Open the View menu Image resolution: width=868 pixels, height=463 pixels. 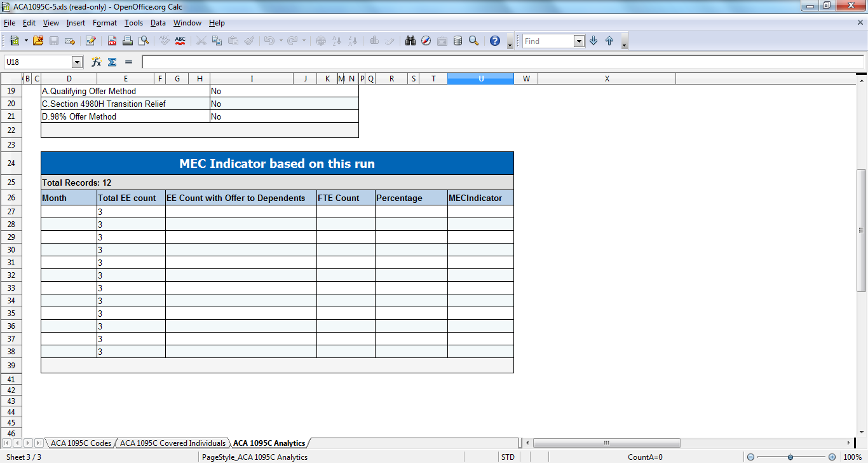point(51,23)
